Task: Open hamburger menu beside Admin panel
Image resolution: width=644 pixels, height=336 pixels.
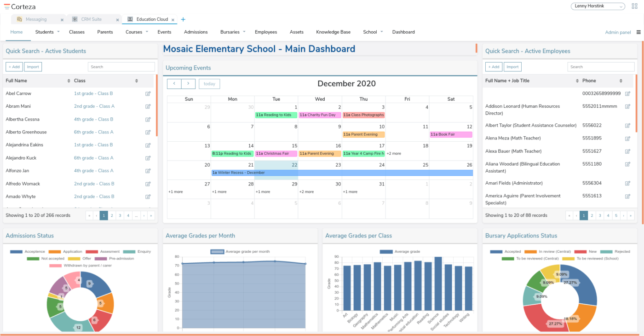Action: (x=638, y=32)
